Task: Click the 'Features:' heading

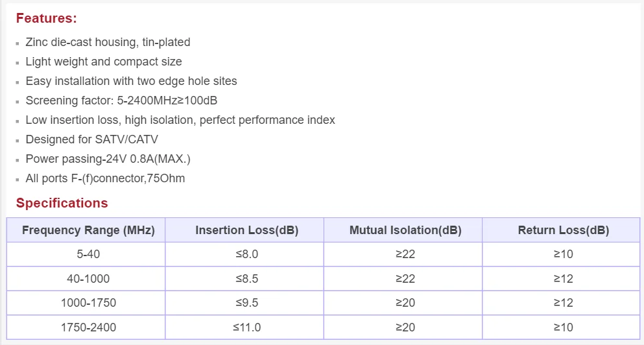Action: [46, 18]
